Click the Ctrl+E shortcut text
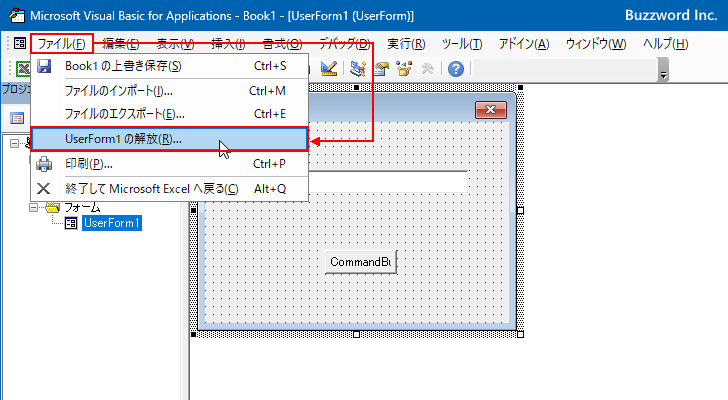 [270, 114]
